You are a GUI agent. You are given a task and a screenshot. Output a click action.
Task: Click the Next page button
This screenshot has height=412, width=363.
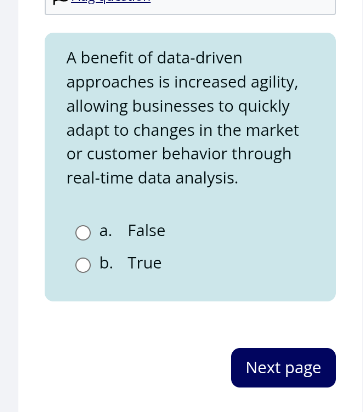(x=283, y=368)
